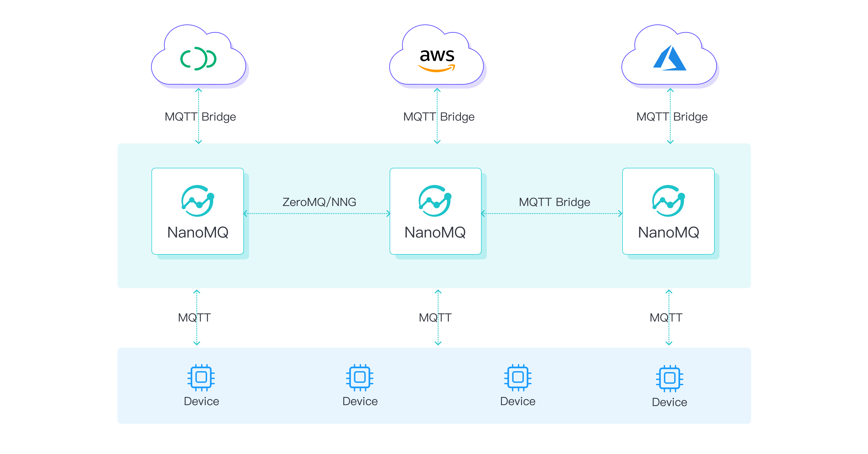
Task: Click the MQTT Bridge label under AWS
Action: coord(438,117)
